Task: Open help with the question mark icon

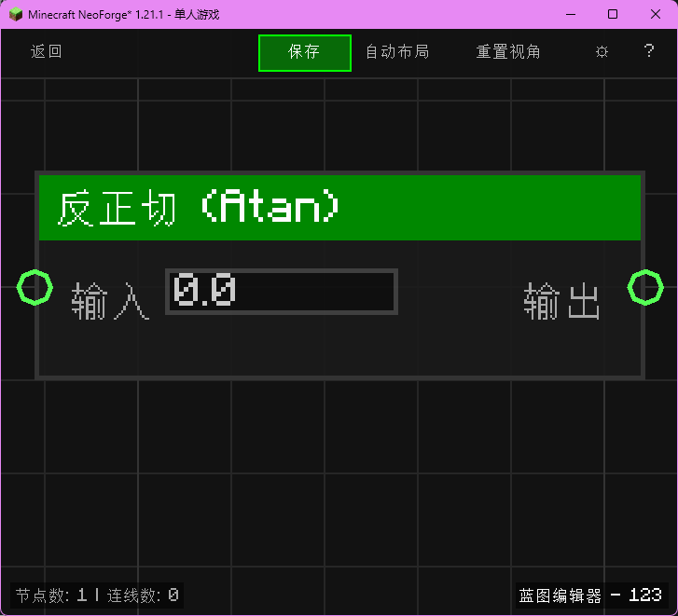Action: 649,52
